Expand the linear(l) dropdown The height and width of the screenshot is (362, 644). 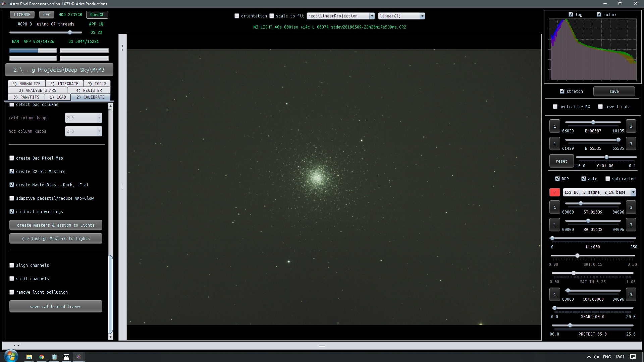[401, 16]
